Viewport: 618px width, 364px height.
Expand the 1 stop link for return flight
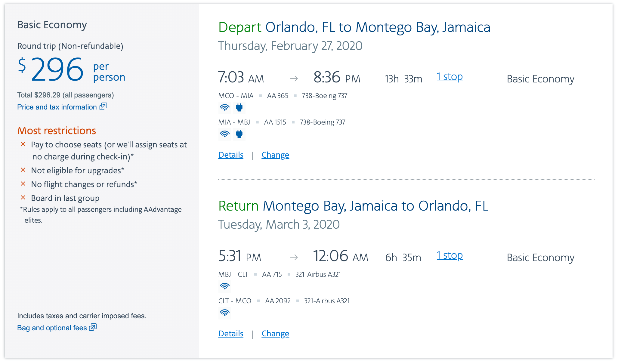pyautogui.click(x=450, y=256)
